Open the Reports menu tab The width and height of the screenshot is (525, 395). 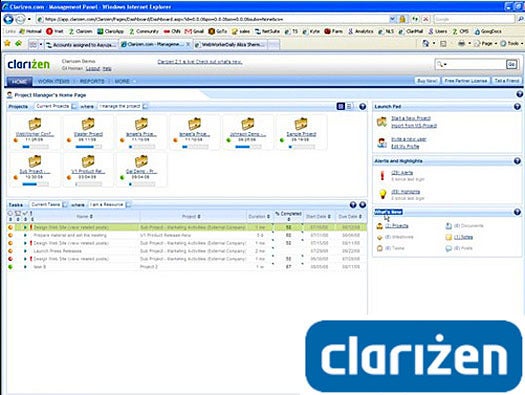click(x=92, y=81)
